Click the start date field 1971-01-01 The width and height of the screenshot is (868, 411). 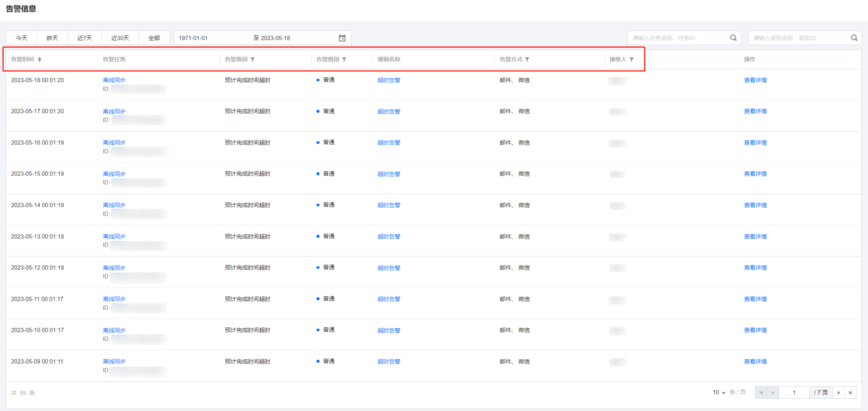pos(193,38)
